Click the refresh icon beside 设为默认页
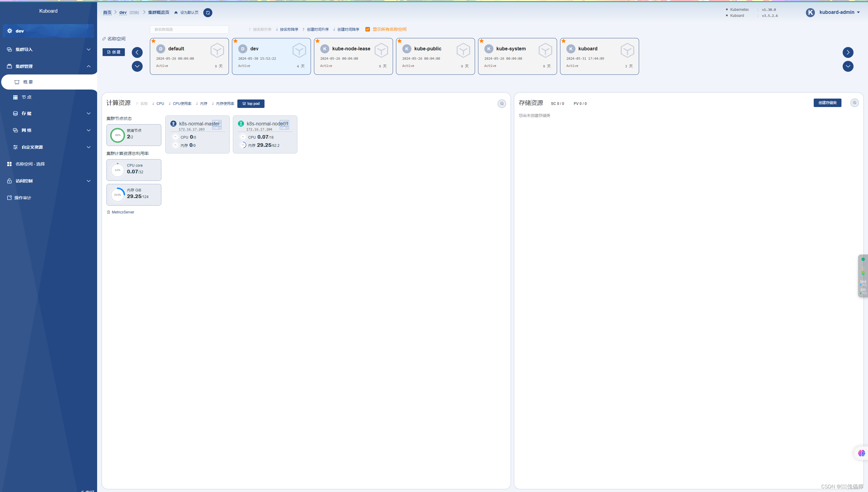Screen dimensions: 868x492 pyautogui.click(x=208, y=12)
